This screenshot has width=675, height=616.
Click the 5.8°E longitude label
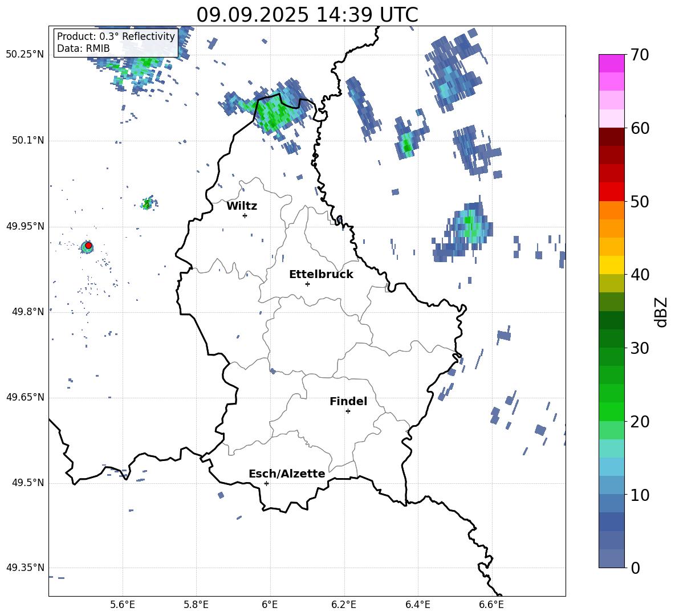pyautogui.click(x=196, y=605)
